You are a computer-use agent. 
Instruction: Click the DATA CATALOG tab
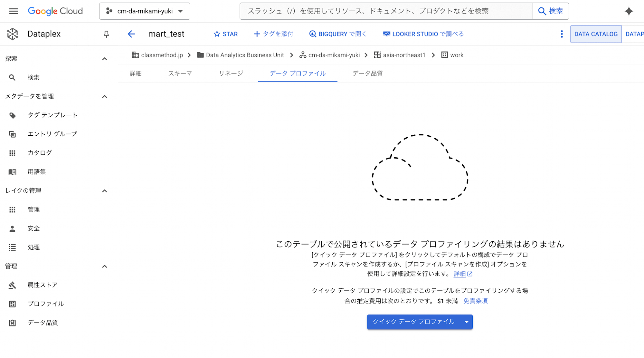tap(596, 34)
